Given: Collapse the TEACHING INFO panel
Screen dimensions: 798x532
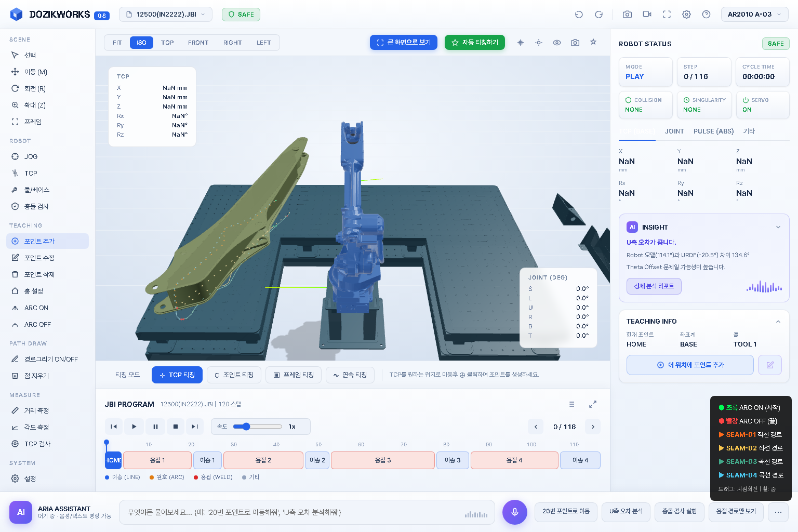Looking at the screenshot, I should pyautogui.click(x=778, y=322).
